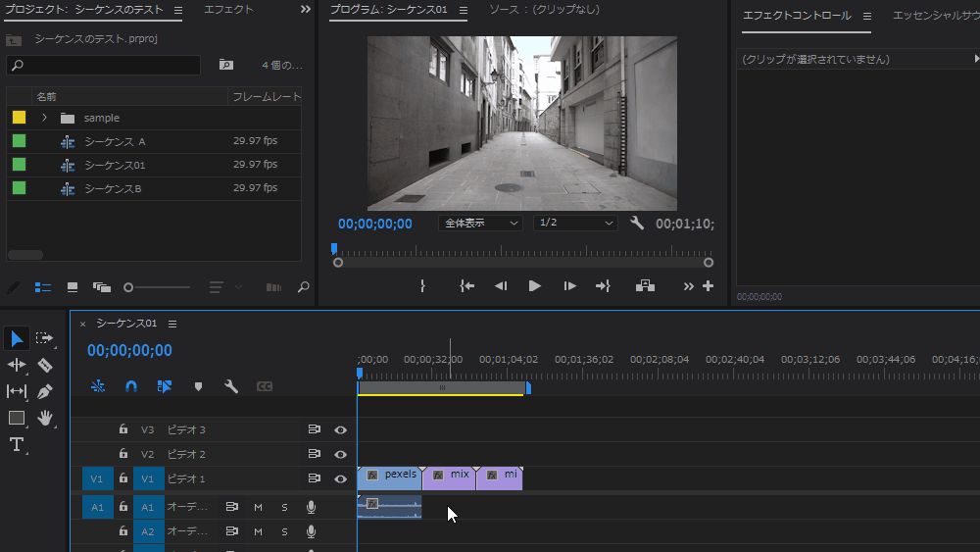Select the Type tool

pyautogui.click(x=17, y=444)
